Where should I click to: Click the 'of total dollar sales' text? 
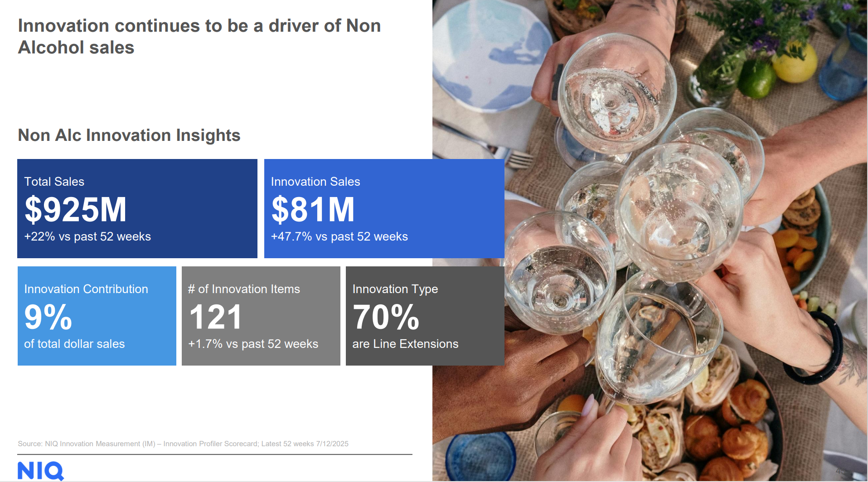click(74, 344)
